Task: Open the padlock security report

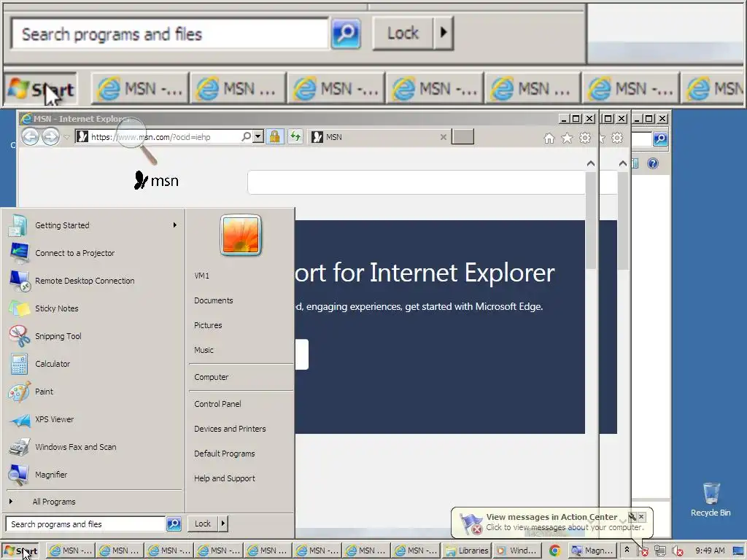Action: tap(274, 137)
